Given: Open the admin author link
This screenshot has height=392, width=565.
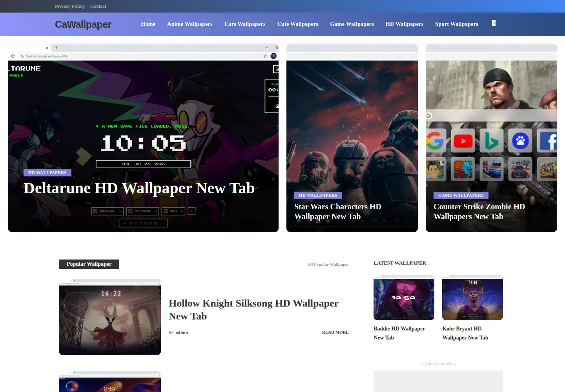Looking at the screenshot, I should click(x=182, y=332).
